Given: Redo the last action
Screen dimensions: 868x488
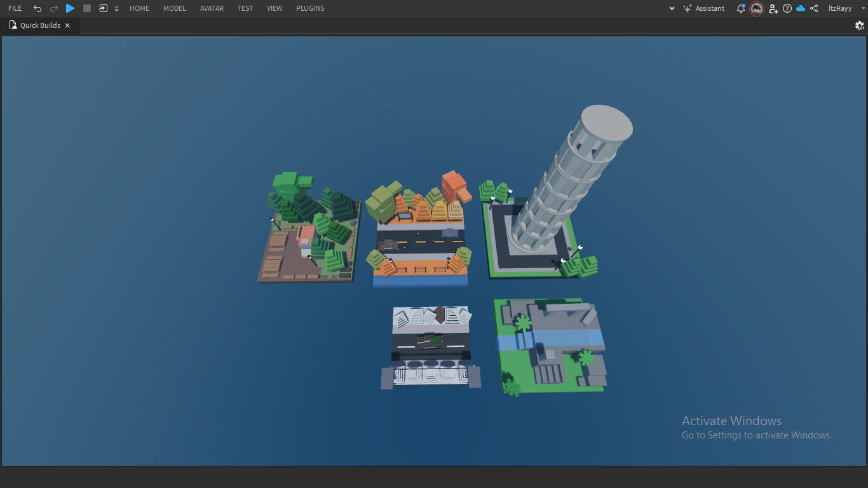Looking at the screenshot, I should pos(53,8).
